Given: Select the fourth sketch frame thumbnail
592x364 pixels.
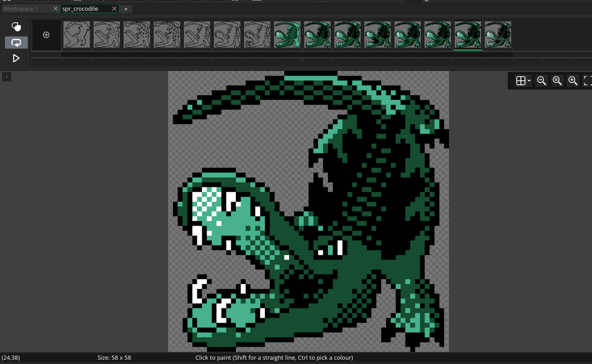Looking at the screenshot, I should [x=167, y=35].
